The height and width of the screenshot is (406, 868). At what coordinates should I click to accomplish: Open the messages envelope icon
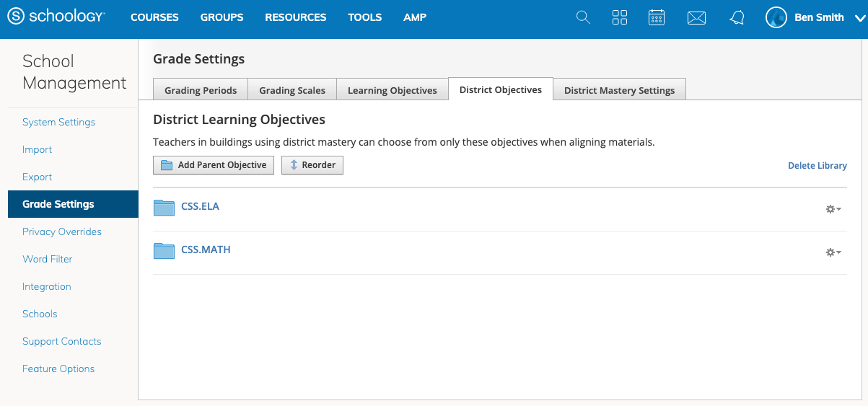coord(696,17)
